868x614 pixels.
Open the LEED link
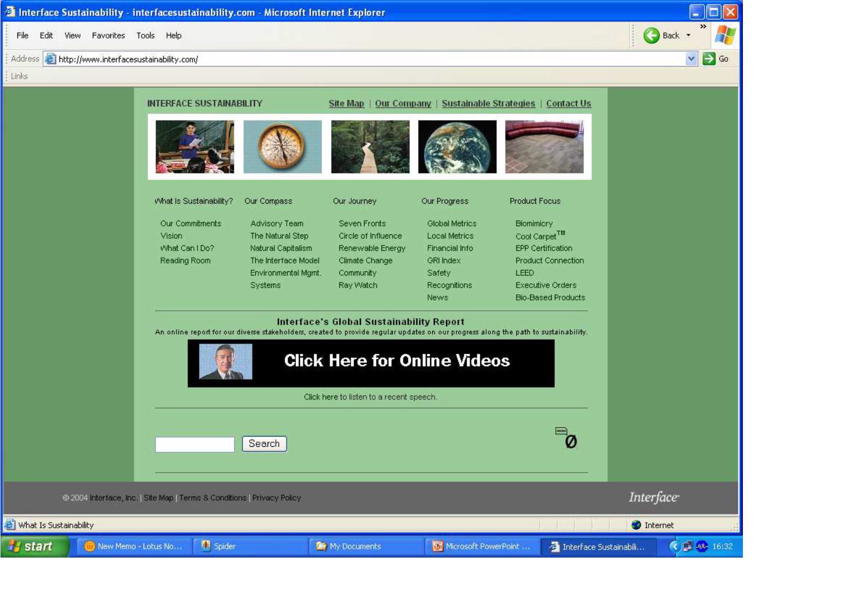point(524,273)
